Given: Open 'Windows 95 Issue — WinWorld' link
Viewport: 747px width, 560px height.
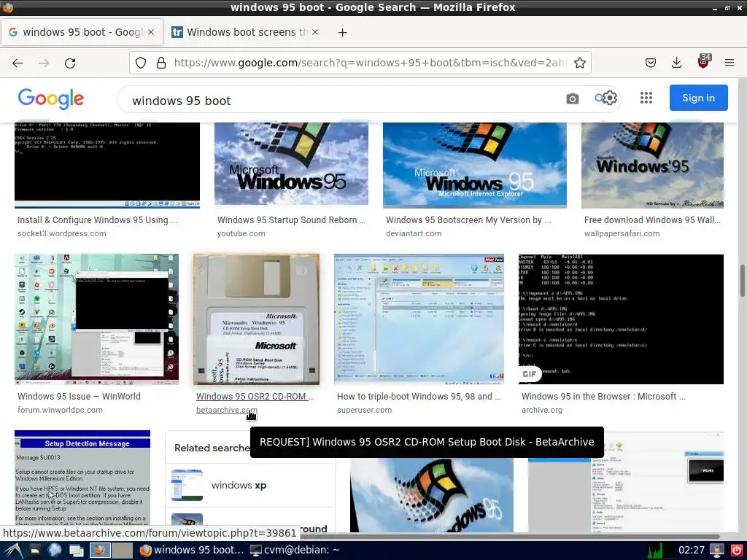Looking at the screenshot, I should click(x=79, y=396).
